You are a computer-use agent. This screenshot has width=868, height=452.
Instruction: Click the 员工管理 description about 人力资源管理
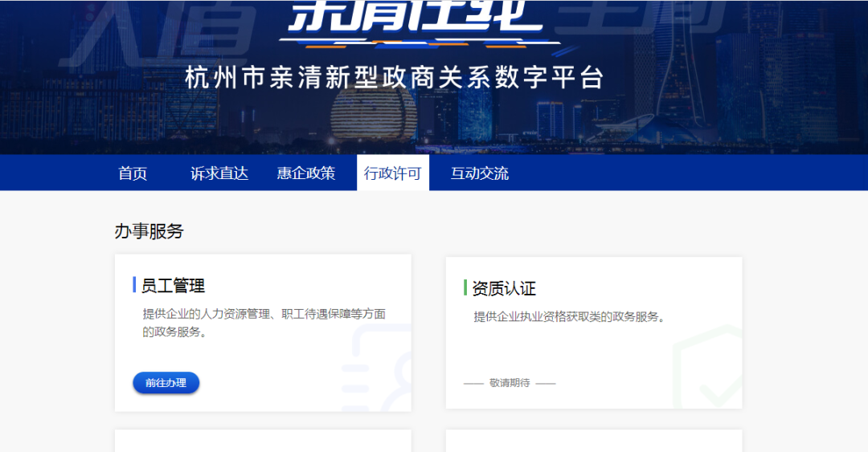click(x=264, y=322)
